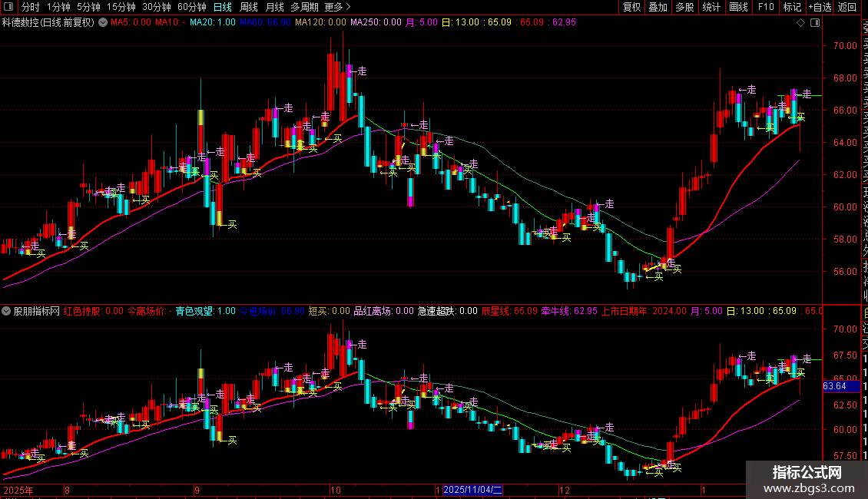Click the 2025年 label on time axis

(18, 490)
